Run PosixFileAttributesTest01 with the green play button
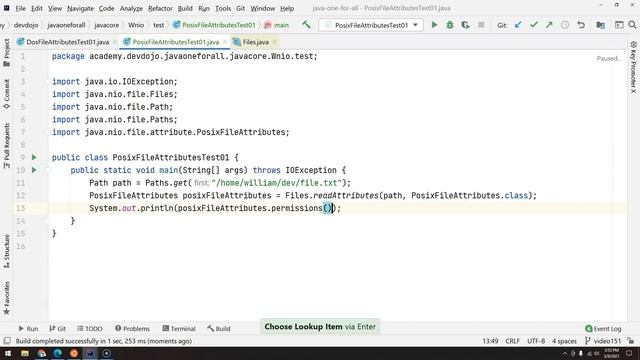640x360 pixels. (434, 25)
